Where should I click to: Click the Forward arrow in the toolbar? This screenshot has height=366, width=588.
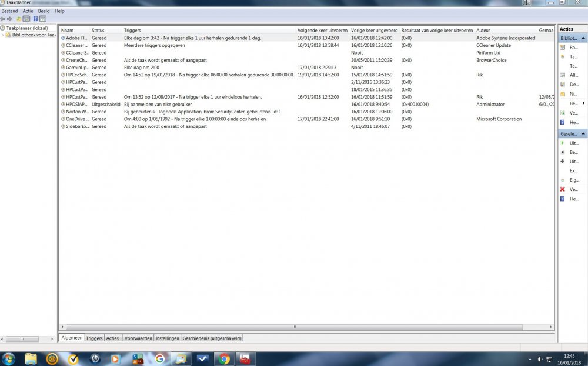10,19
